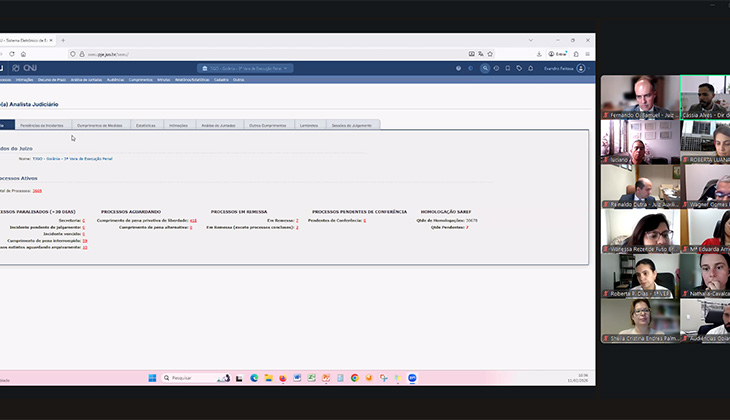This screenshot has width=730, height=420.
Task: Open the Análise de Juntadas menu
Action: click(86, 80)
